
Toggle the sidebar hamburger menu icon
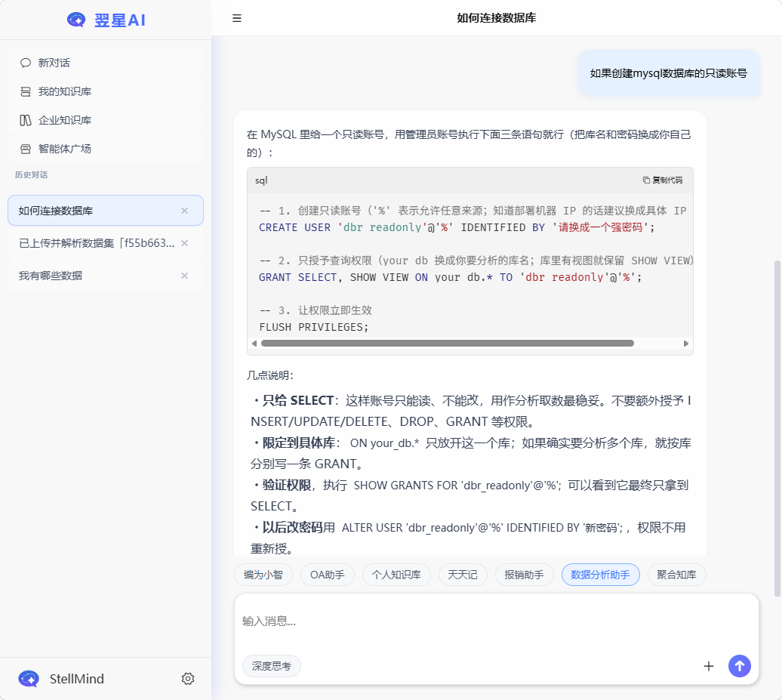click(x=237, y=18)
